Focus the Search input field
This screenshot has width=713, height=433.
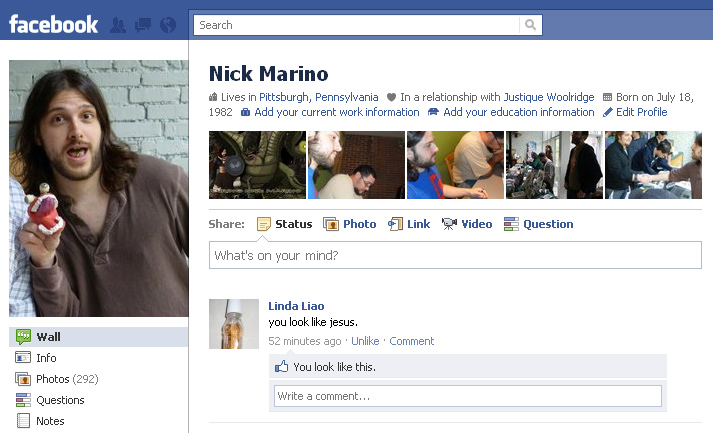click(356, 25)
